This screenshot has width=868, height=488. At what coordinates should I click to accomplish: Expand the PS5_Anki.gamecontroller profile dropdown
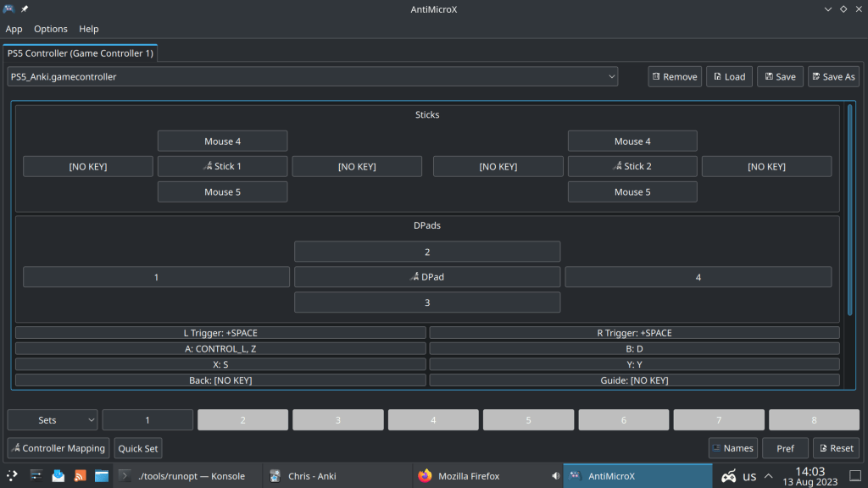click(x=612, y=76)
